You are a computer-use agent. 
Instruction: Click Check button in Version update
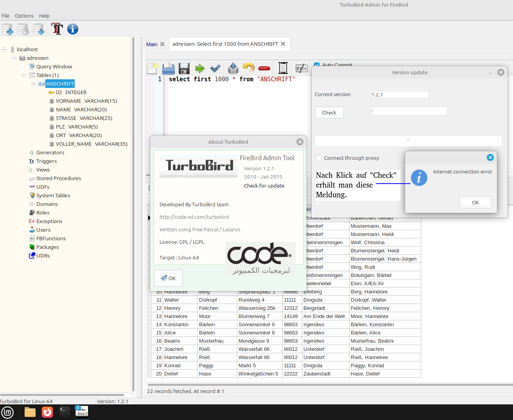[329, 113]
